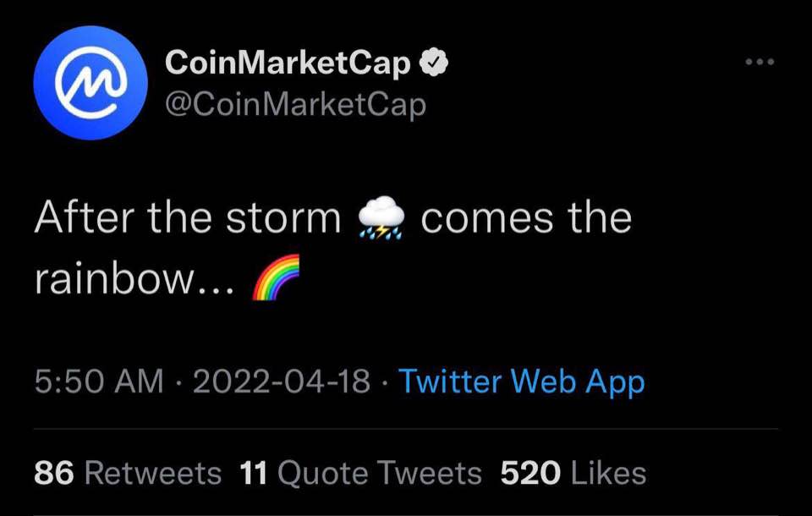Screen dimensions: 812x516
Task: Open the three-dot more options menu
Action: pos(760,63)
